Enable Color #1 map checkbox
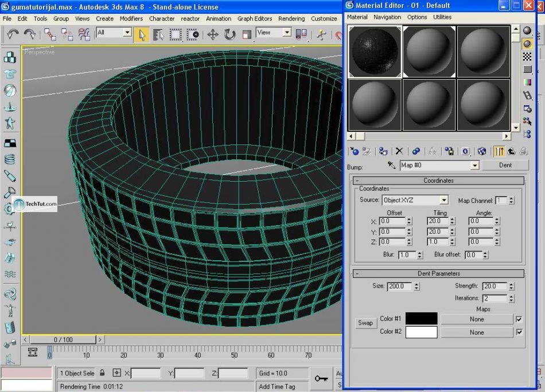This screenshot has width=545, height=392. [519, 319]
